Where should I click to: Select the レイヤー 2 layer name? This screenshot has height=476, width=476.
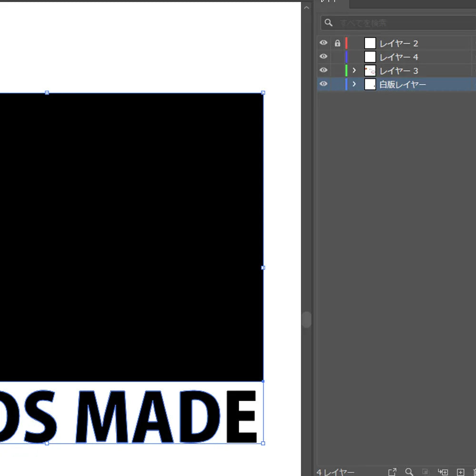(x=398, y=44)
